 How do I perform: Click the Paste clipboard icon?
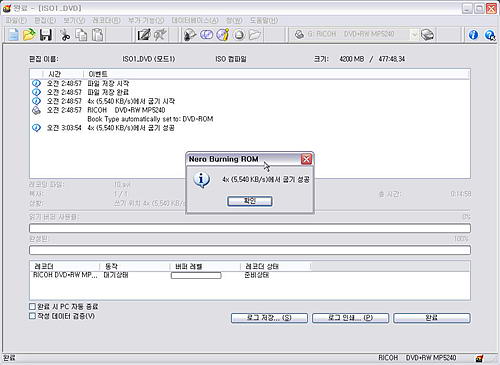click(x=97, y=35)
